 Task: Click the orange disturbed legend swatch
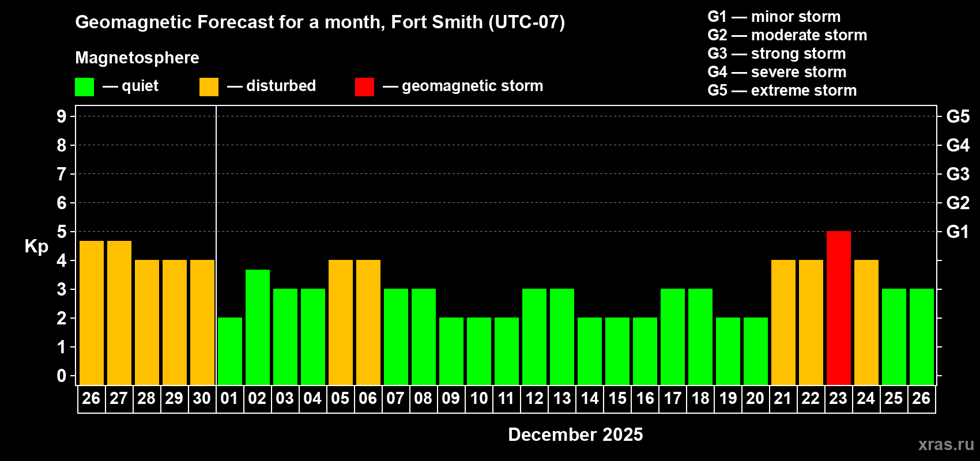pos(209,87)
